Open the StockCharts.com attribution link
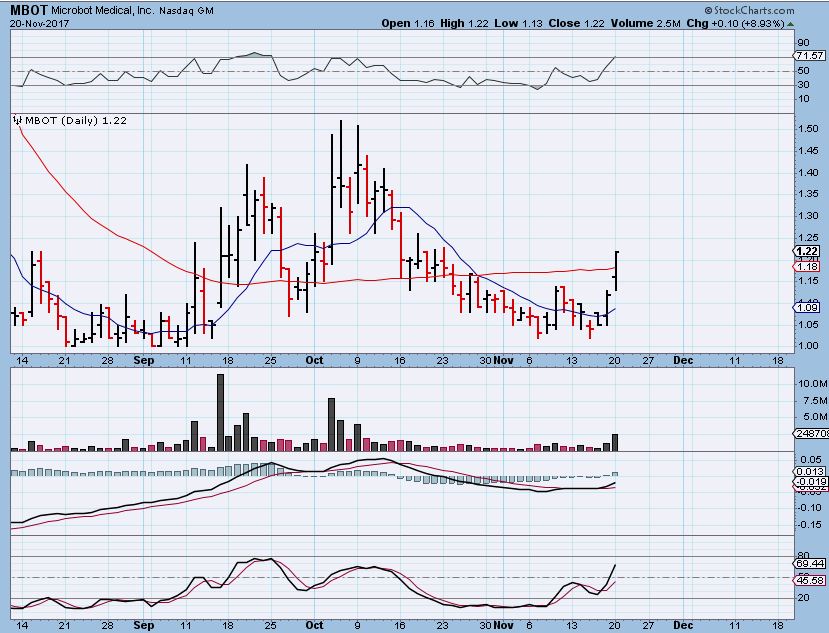Screen dimensions: 829x633 tap(749, 10)
